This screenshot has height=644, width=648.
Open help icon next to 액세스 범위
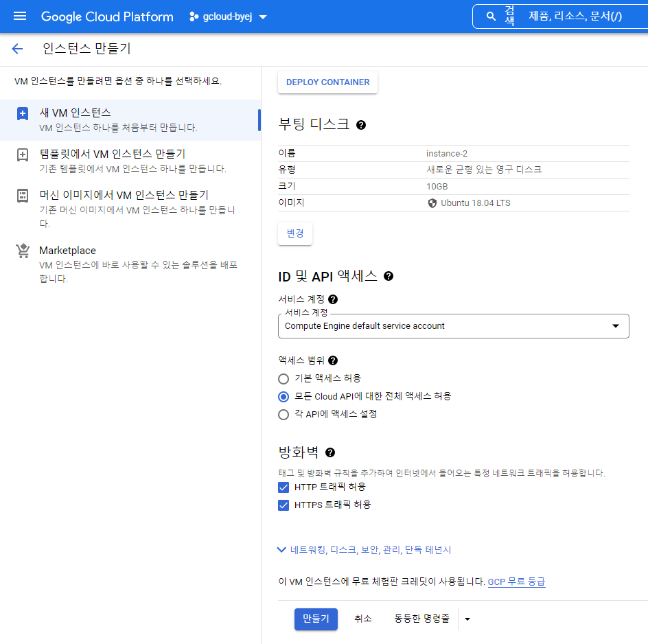point(333,360)
